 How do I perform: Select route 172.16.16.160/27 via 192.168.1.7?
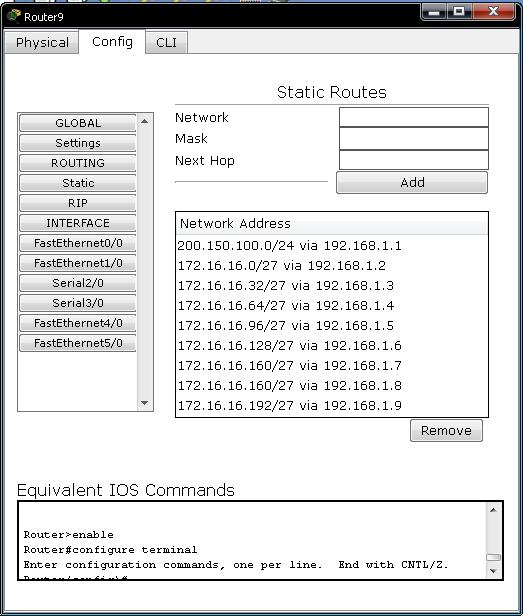[332, 366]
